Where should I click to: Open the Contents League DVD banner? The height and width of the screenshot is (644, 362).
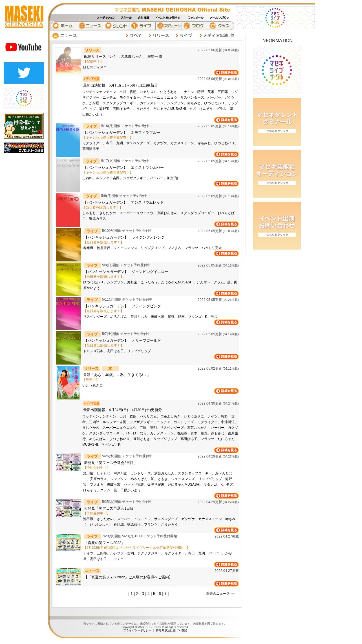[x=24, y=148]
